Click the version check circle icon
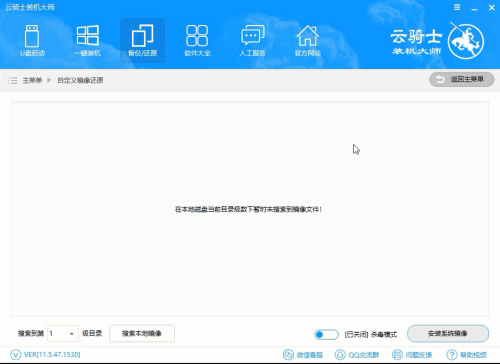The image size is (500, 364). click(x=16, y=355)
